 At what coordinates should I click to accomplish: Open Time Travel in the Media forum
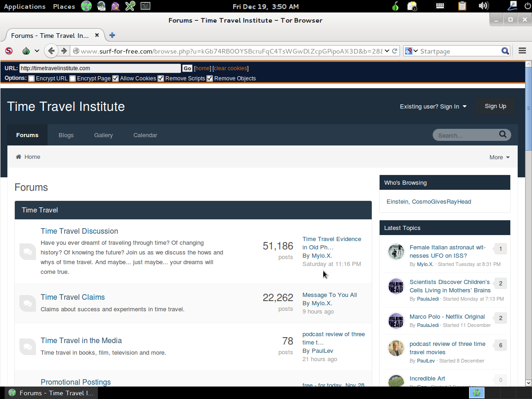click(x=81, y=341)
